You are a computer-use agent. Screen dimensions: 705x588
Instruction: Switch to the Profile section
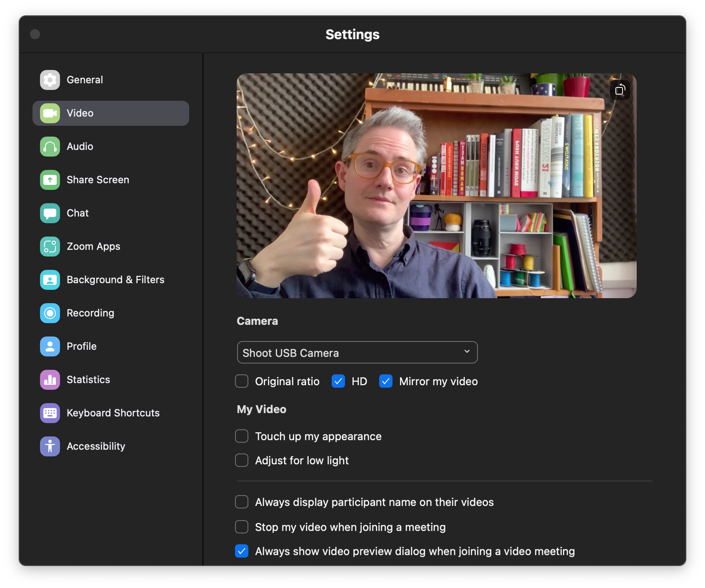pyautogui.click(x=50, y=346)
